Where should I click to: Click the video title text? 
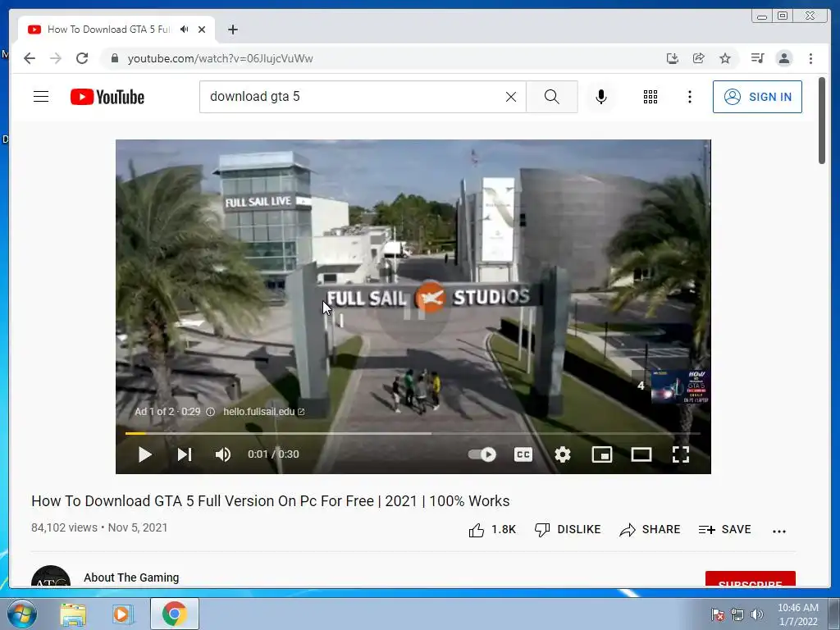[271, 501]
